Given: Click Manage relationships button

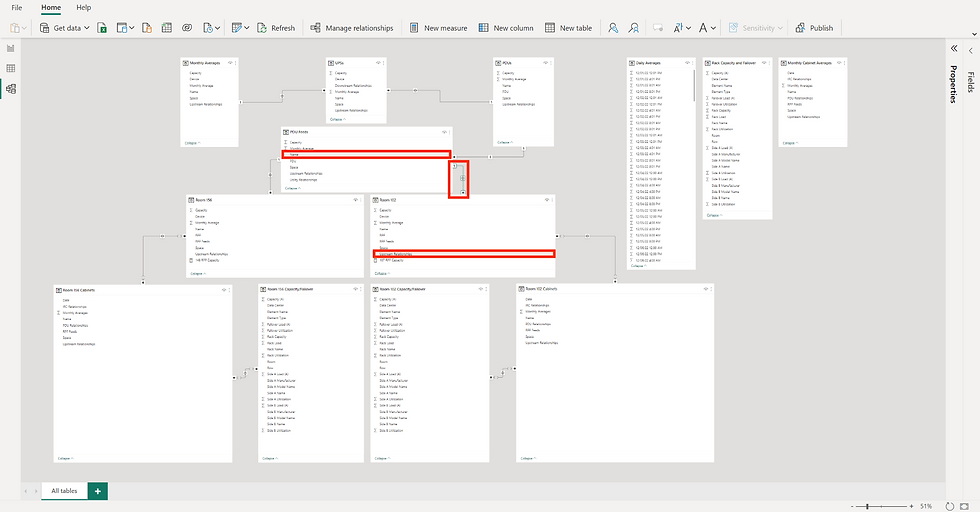Looking at the screenshot, I should (352, 28).
